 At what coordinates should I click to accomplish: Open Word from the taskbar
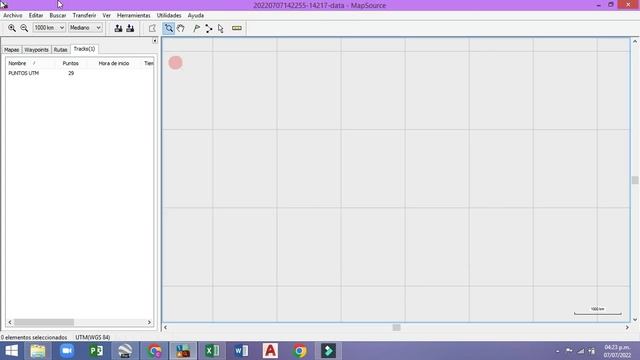point(241,351)
